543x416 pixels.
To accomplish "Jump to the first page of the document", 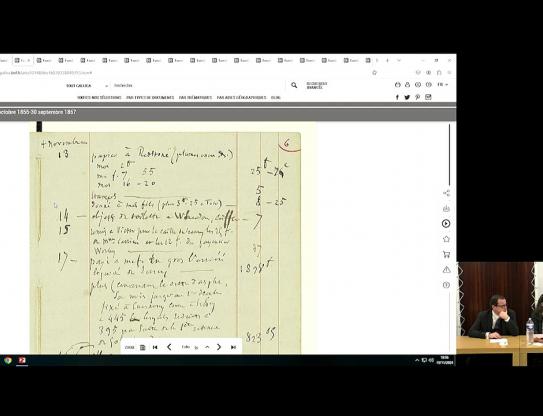I will (155, 347).
